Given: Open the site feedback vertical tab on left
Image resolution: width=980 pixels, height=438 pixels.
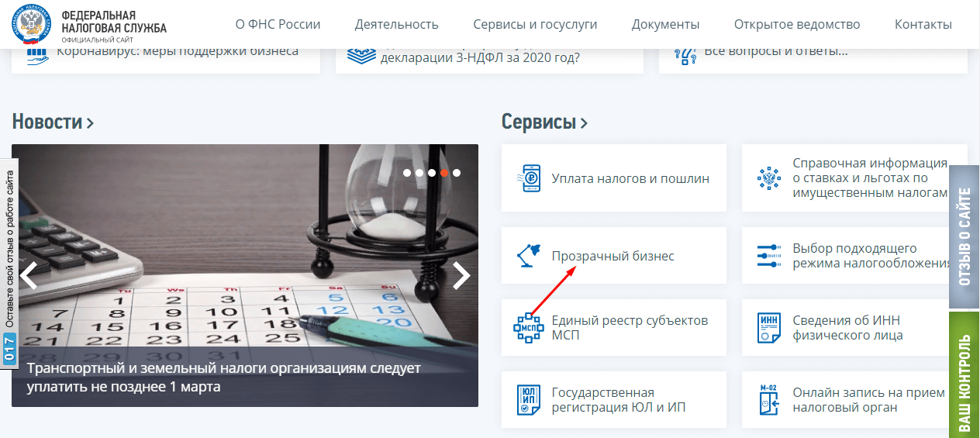Looking at the screenshot, I should point(9,264).
